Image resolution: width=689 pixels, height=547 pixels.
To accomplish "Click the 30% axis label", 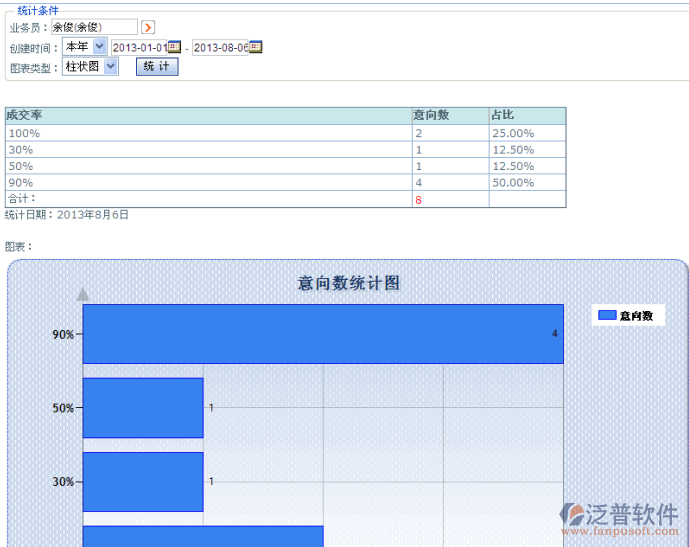I will click(63, 482).
